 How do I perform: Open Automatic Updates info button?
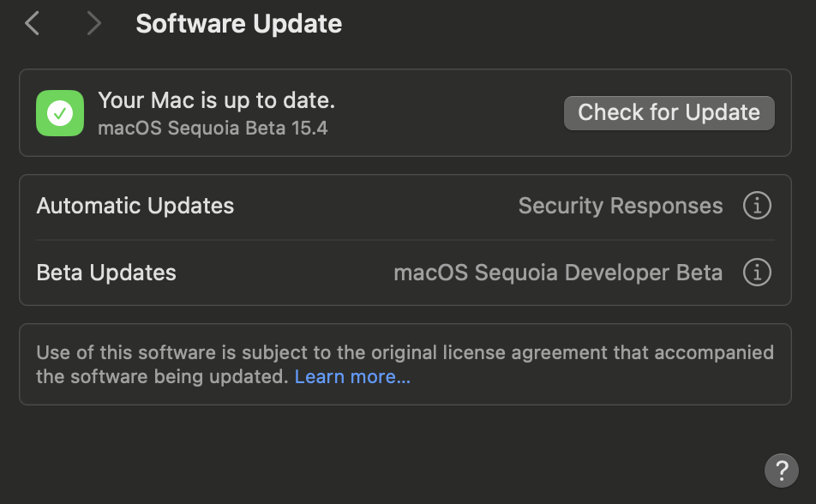point(756,206)
